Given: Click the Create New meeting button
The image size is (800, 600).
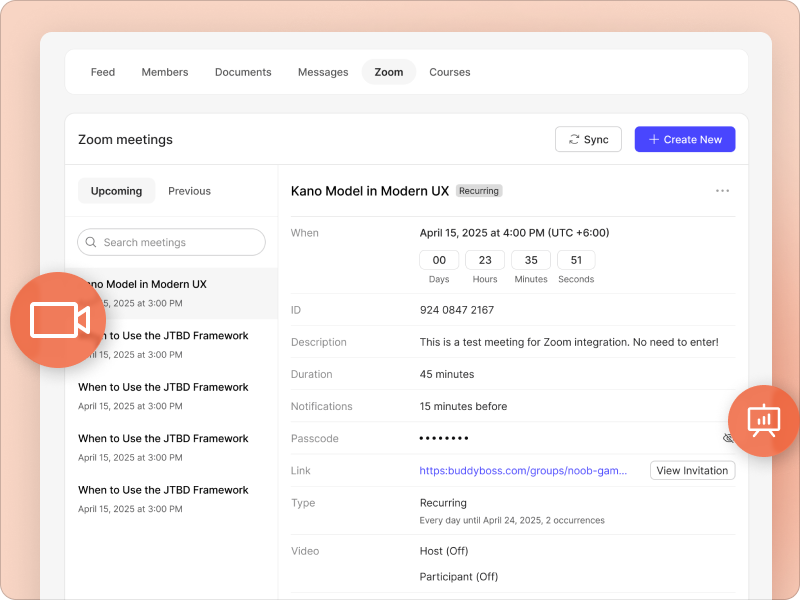Looking at the screenshot, I should click(685, 139).
